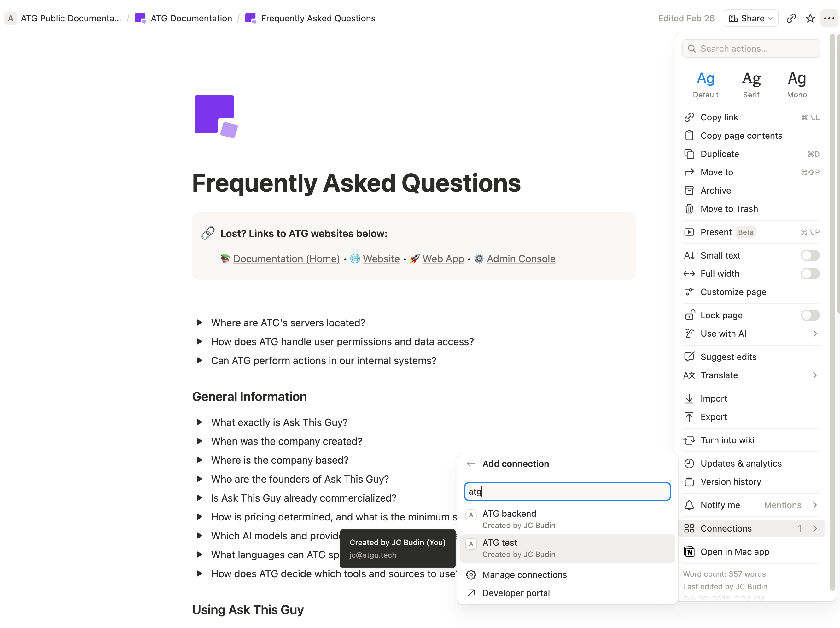Click the Developer portal arrow icon

click(x=471, y=593)
